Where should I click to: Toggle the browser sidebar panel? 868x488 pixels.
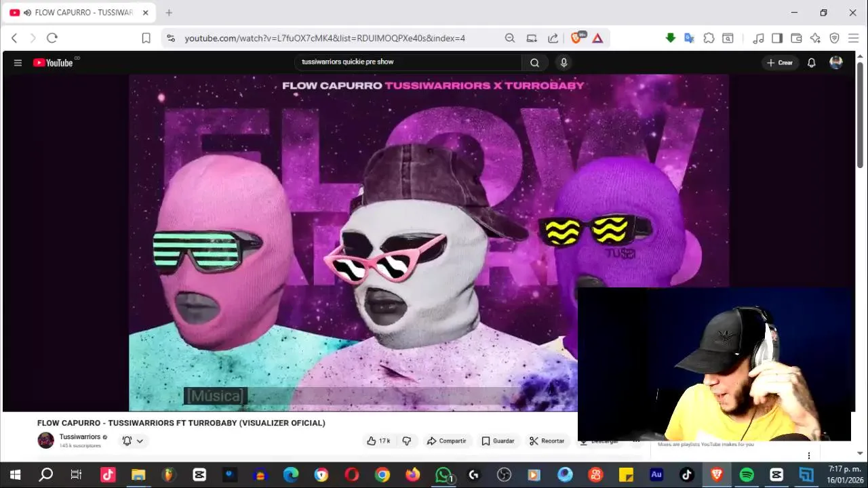777,38
